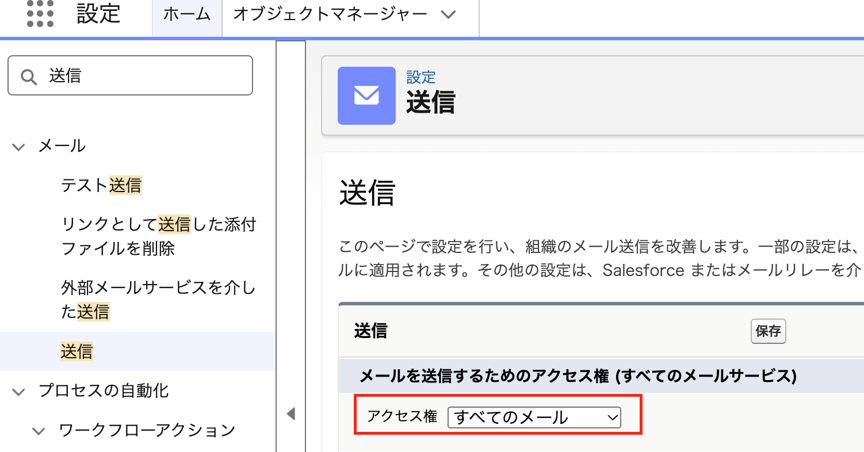864x452 pixels.
Task: Open the オブジェクトマネージャー tab
Action: click(330, 14)
